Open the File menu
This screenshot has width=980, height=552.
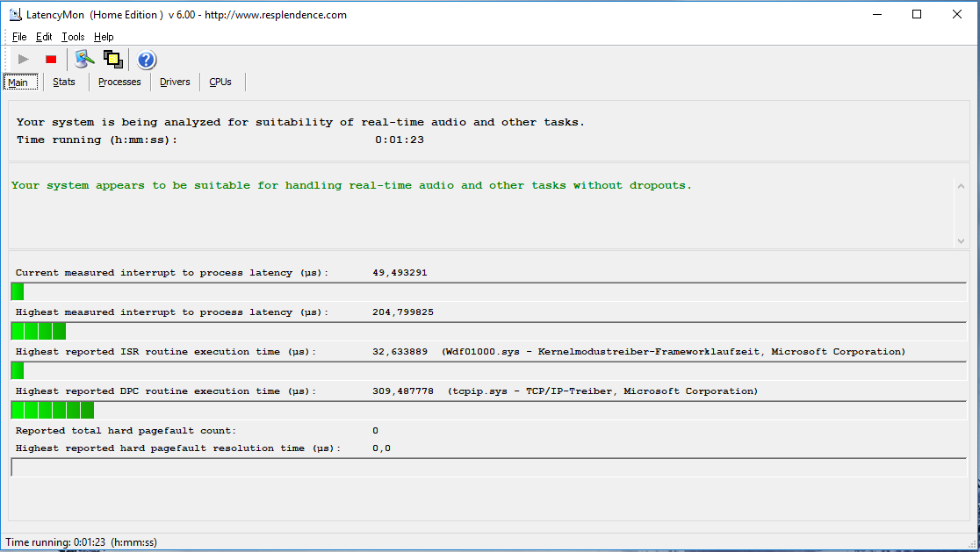tap(19, 37)
